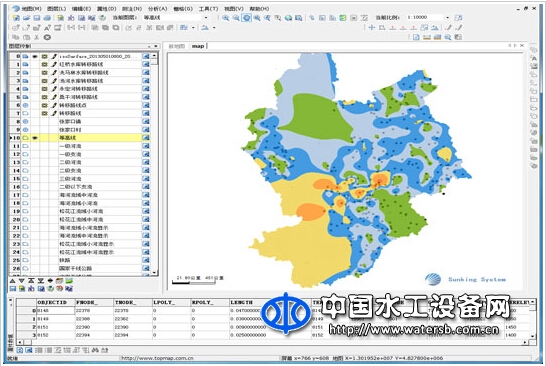Move layer up with the up triangle

[x=12, y=281]
